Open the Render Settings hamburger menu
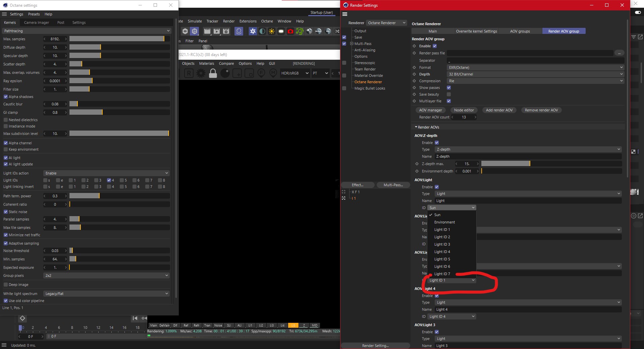This screenshot has height=349, width=644. [x=345, y=14]
